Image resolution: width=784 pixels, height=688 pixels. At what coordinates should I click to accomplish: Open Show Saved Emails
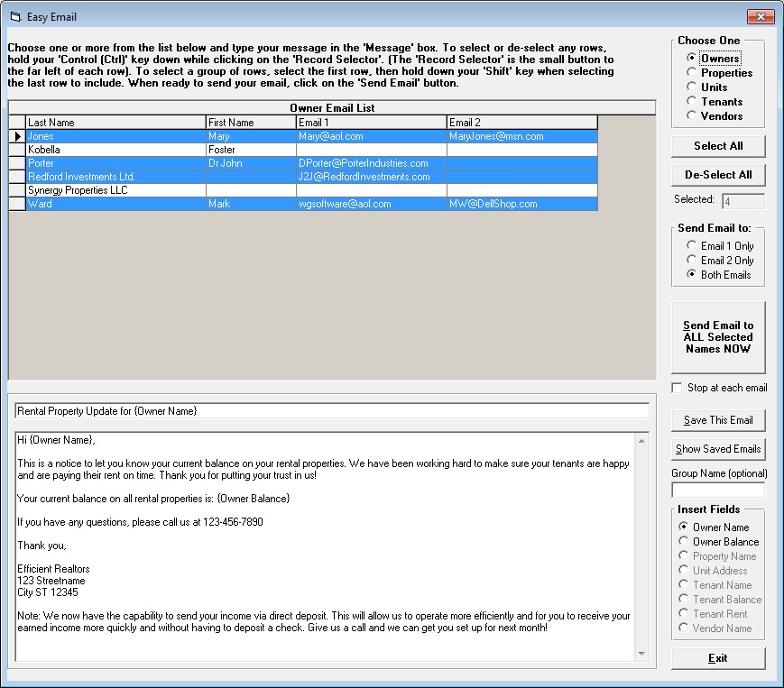coord(717,448)
